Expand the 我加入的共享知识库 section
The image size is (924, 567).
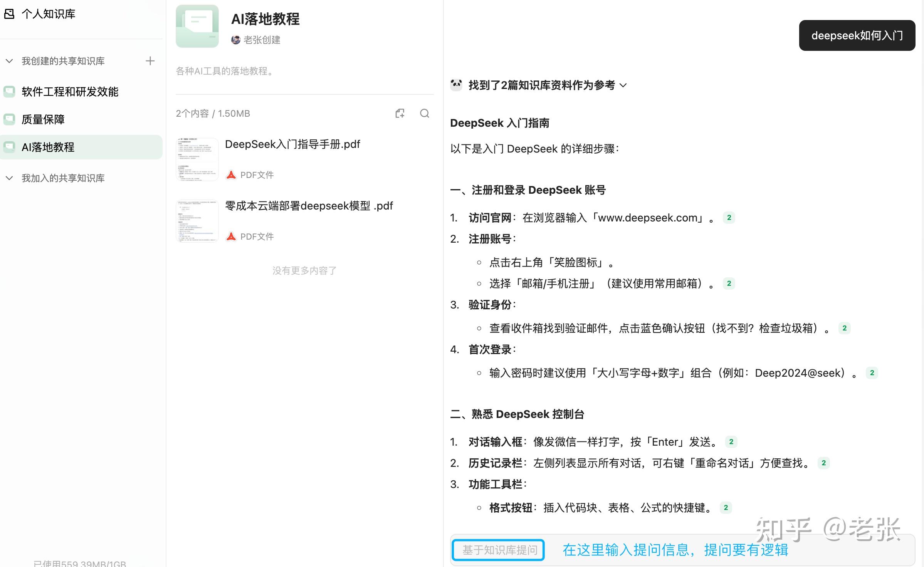click(10, 178)
